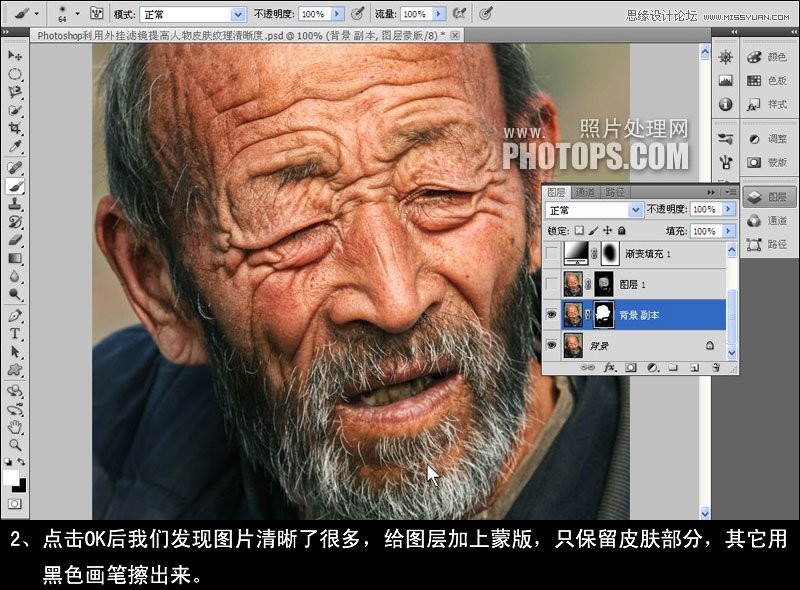Image resolution: width=800 pixels, height=590 pixels.
Task: Open the layer blend mode 正常 dropdown
Action: tap(590, 210)
